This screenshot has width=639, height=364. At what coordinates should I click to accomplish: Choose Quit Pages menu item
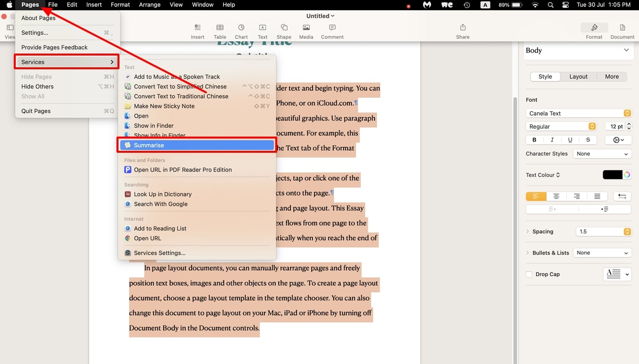[x=67, y=111]
